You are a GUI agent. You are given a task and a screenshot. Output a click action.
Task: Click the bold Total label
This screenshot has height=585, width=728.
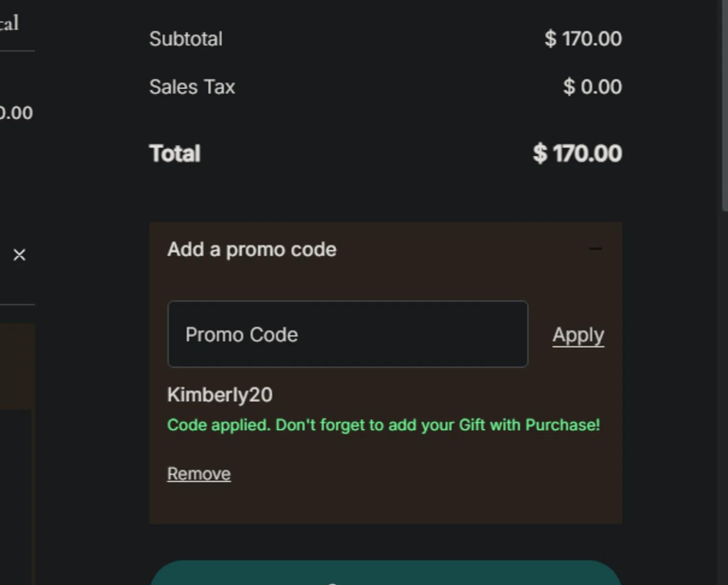[x=175, y=154]
